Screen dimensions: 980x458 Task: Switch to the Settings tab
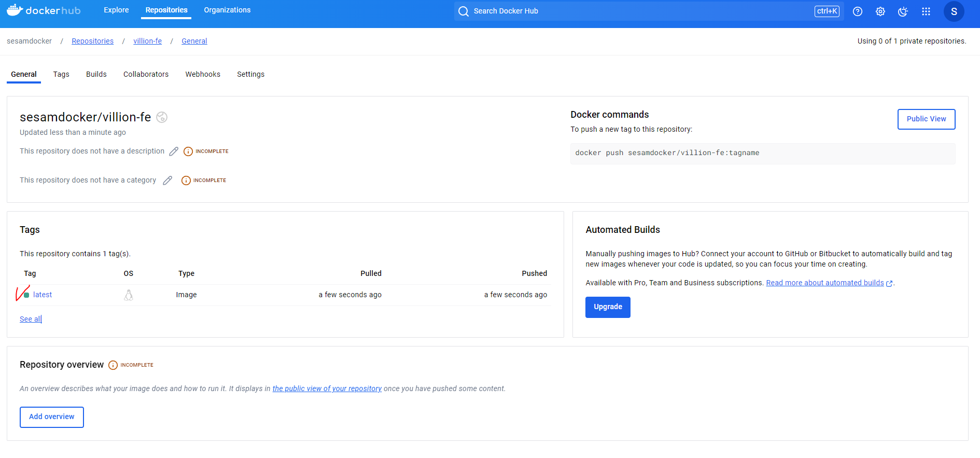tap(251, 74)
